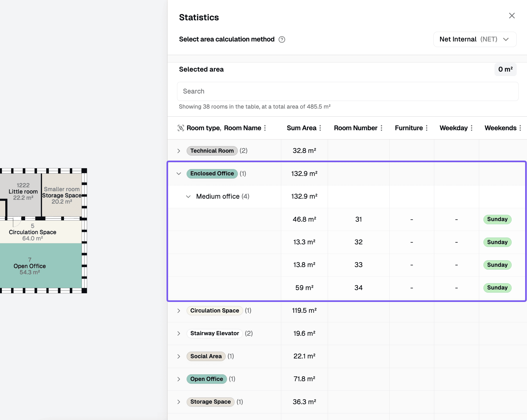
Task: Open the Weekday column options menu
Action: point(471,128)
